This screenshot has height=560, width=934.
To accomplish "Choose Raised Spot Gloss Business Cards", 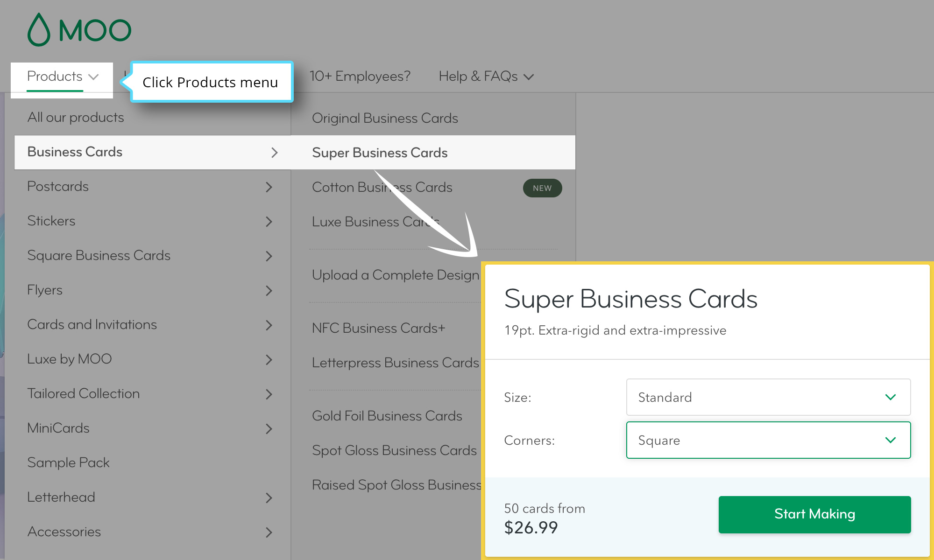I will coord(396,485).
